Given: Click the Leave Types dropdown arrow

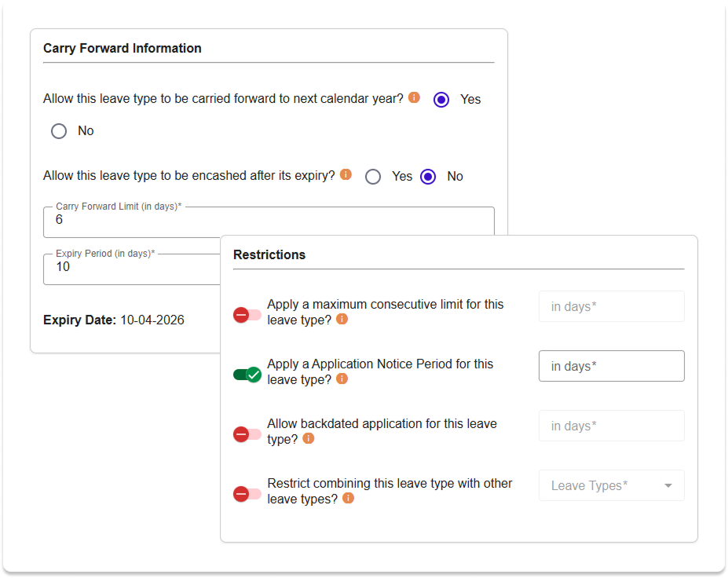Looking at the screenshot, I should pos(668,485).
